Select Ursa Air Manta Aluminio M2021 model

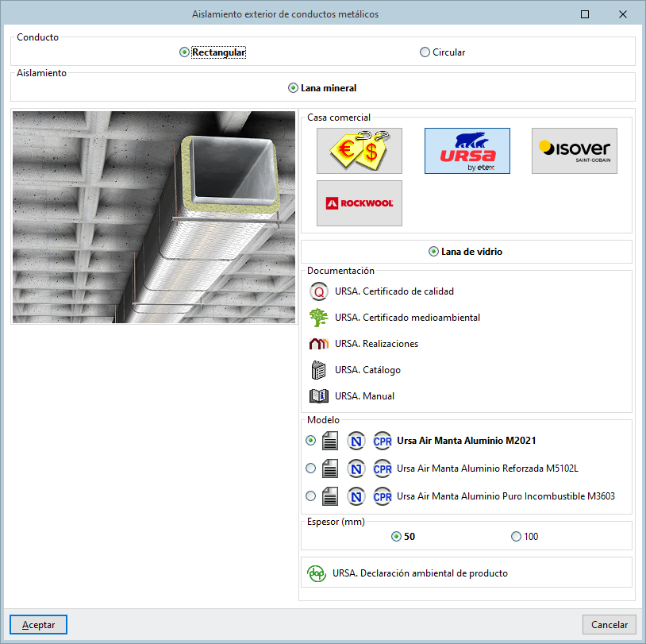[467, 441]
